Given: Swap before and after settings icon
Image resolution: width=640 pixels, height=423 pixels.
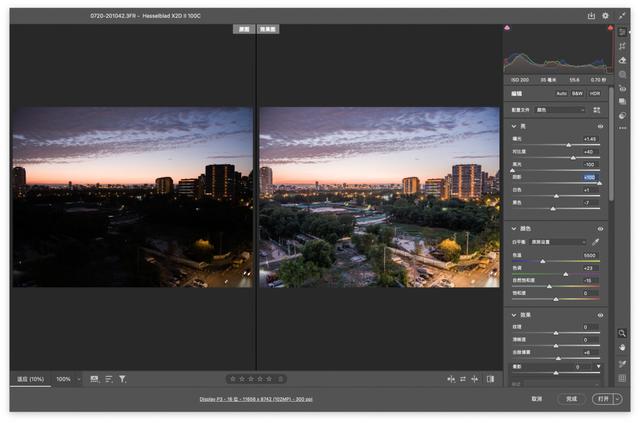Looking at the screenshot, I should (x=463, y=379).
